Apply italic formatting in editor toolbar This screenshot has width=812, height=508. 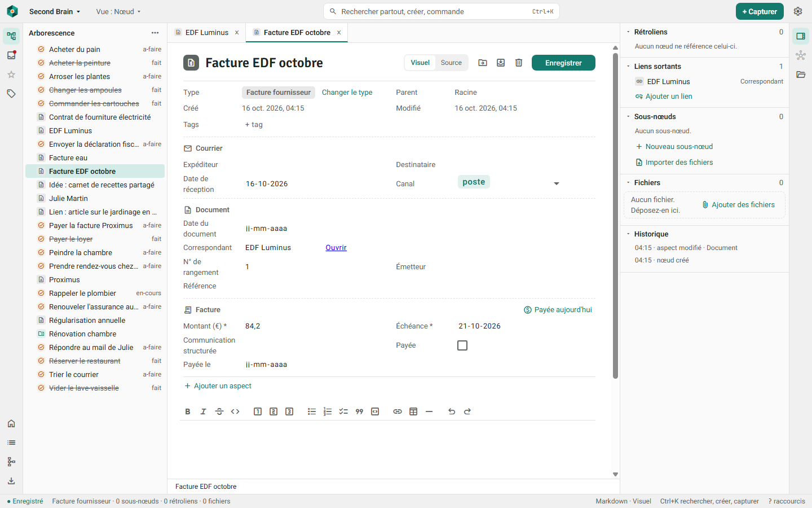(204, 411)
